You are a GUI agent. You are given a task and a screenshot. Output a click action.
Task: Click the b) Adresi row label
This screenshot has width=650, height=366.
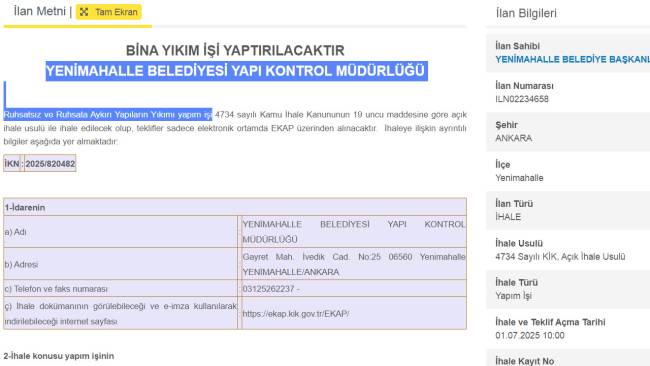pyautogui.click(x=21, y=264)
